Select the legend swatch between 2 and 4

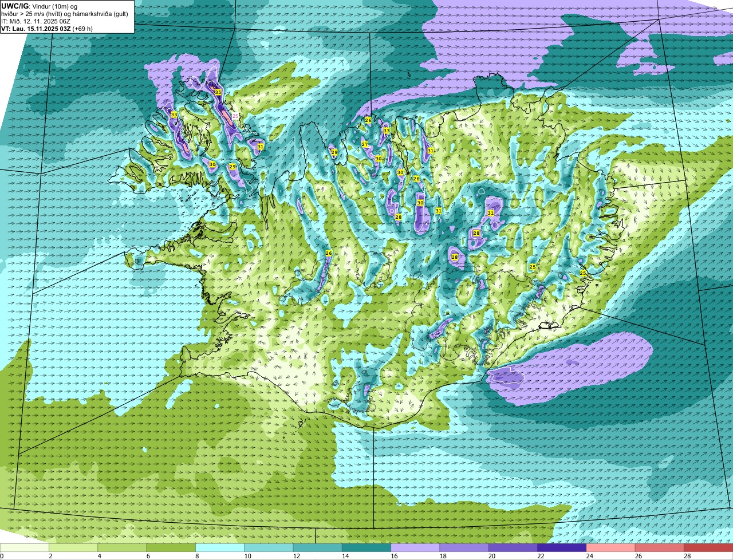[74, 548]
